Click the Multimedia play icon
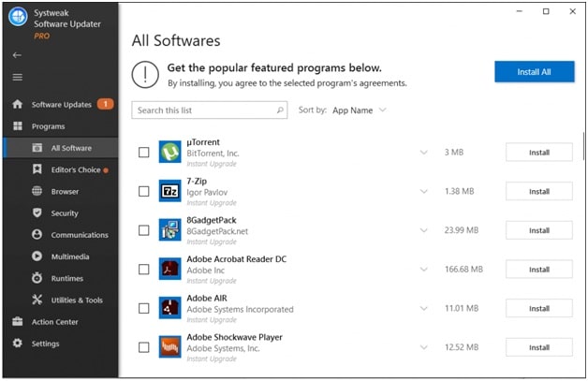Viewport: 588px width, 381px height. [37, 256]
